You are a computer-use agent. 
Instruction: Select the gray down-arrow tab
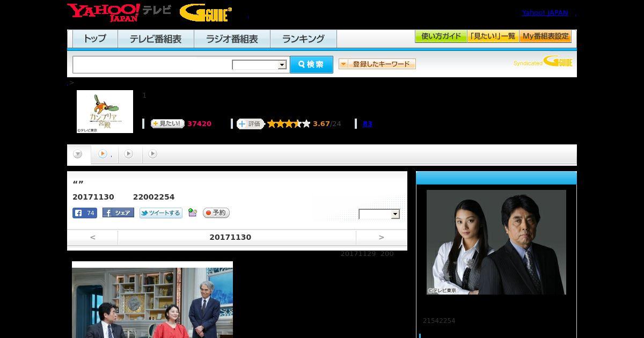coord(78,155)
